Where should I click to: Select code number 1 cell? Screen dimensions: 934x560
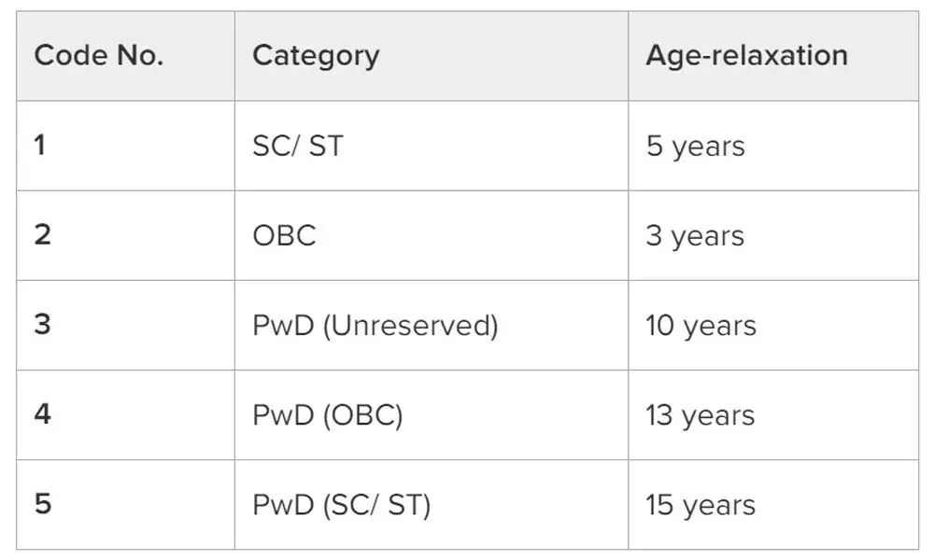click(40, 147)
